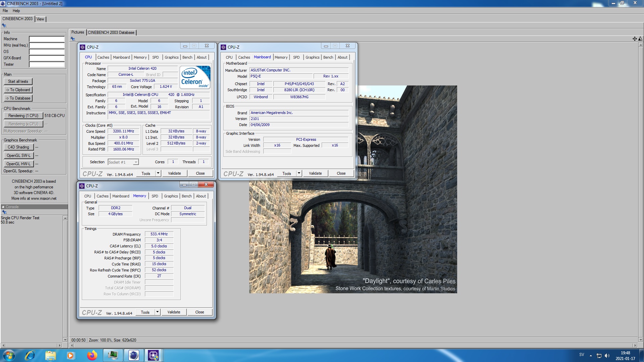Click Tools button in Memory window
The width and height of the screenshot is (644, 362).
[x=145, y=312]
